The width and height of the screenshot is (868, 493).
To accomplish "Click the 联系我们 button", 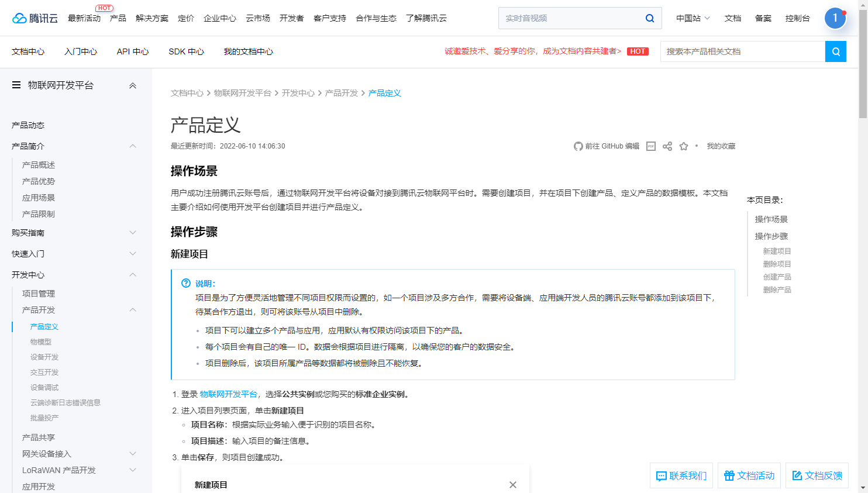I will (x=681, y=475).
